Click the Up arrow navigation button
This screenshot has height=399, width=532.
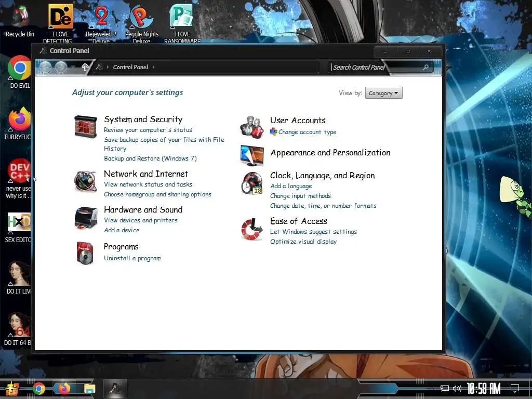[85, 67]
